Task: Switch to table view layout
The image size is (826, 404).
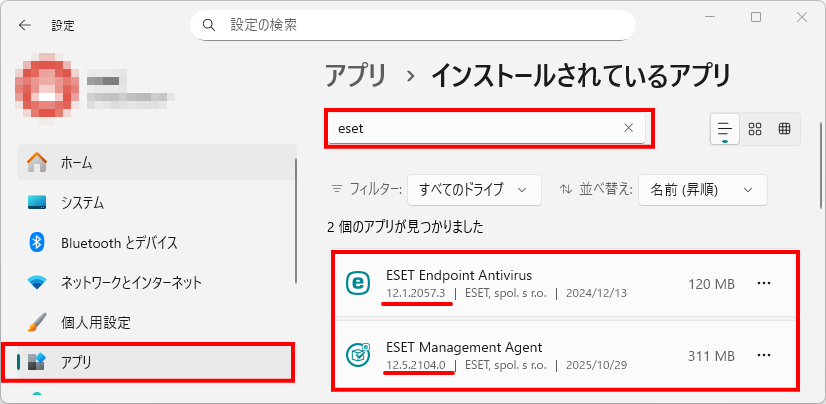Action: coord(785,128)
